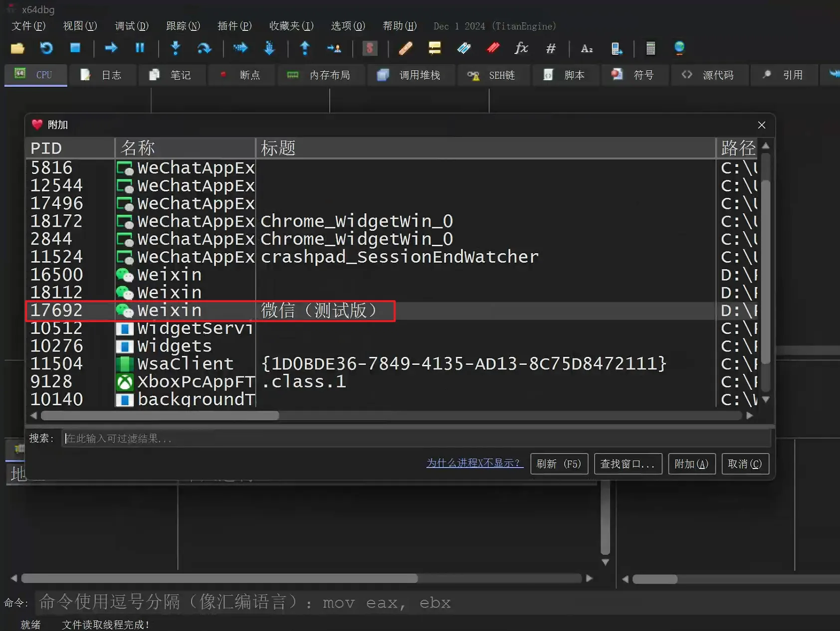Open the 收藏夹(I) menu

coord(291,26)
